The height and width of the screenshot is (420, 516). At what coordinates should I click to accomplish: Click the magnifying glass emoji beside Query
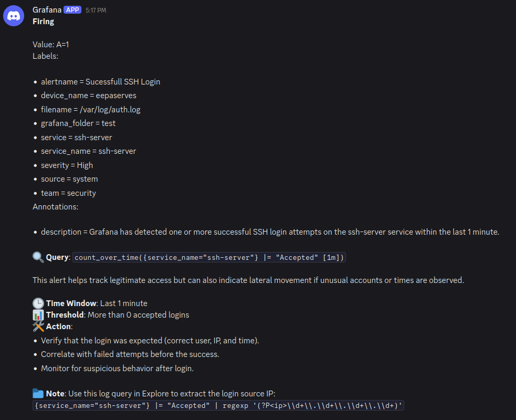click(x=38, y=257)
